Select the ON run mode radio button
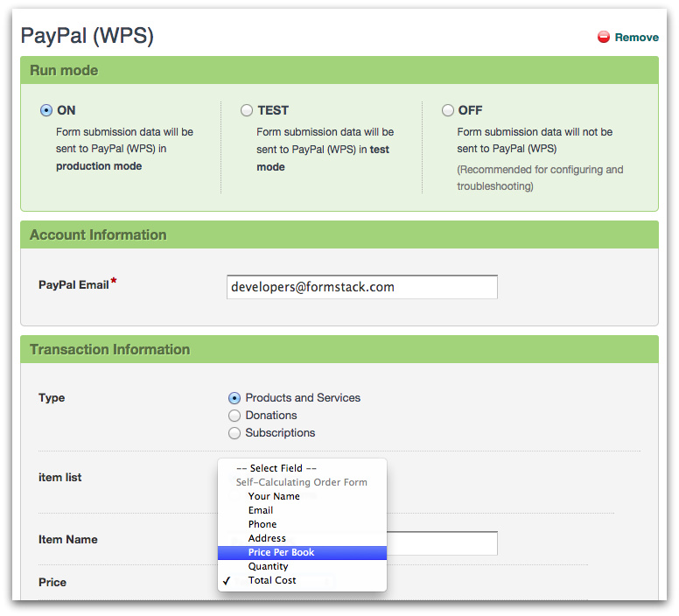This screenshot has height=616, width=679. point(45,110)
